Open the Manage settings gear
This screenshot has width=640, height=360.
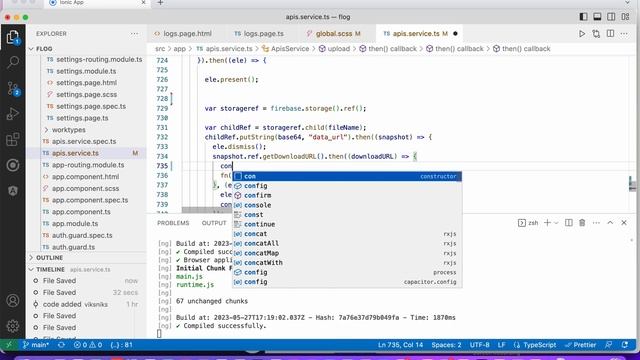point(13,326)
